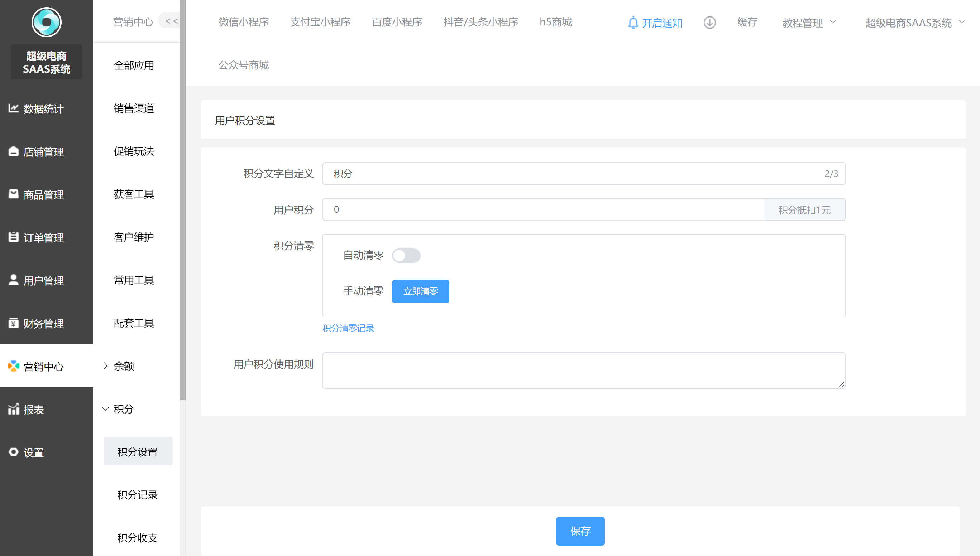Click the 开启通知 bell icon
This screenshot has width=980, height=556.
point(633,23)
